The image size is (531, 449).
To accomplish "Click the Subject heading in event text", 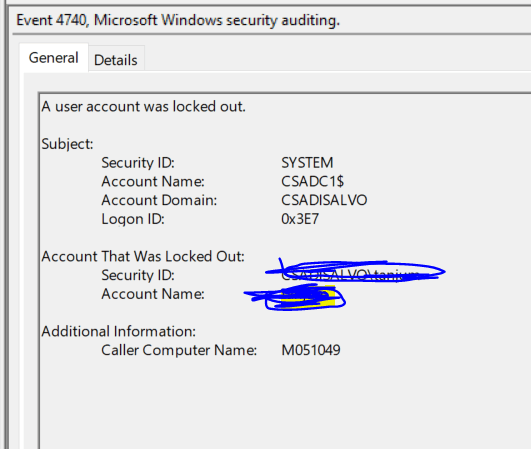I will [x=67, y=144].
